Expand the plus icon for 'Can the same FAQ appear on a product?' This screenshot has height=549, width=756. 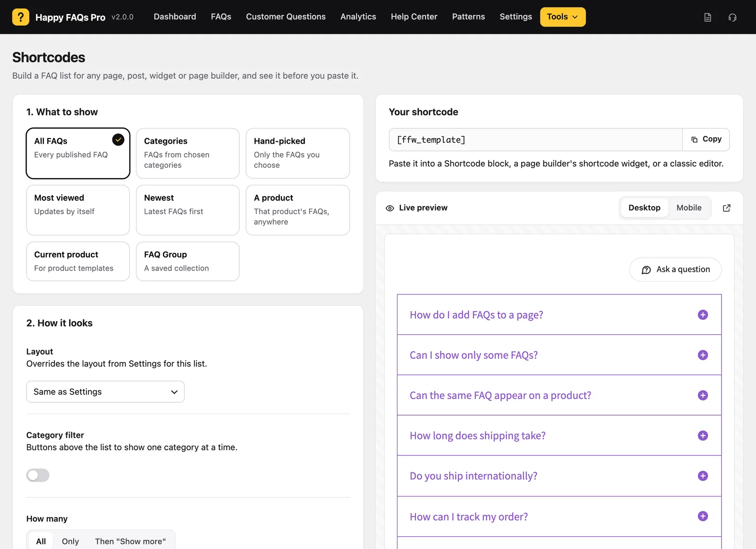[x=703, y=395]
